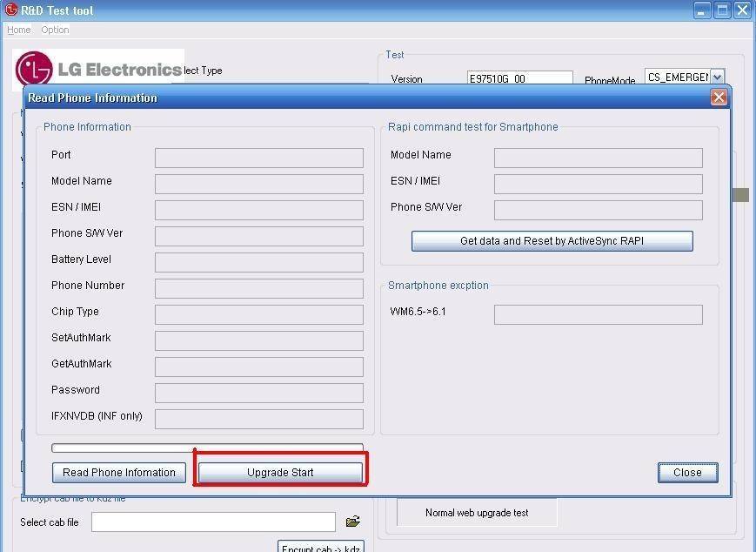Image resolution: width=756 pixels, height=552 pixels.
Task: Click the GetAuthMark field
Action: click(x=259, y=367)
